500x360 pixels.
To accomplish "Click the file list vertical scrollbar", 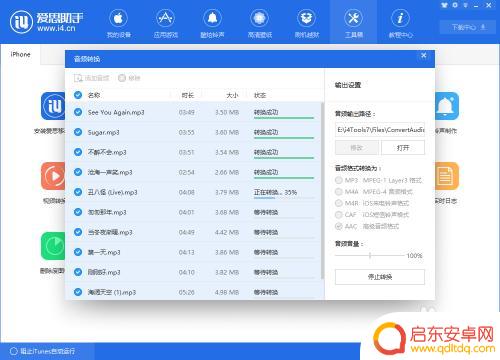I will 322,190.
